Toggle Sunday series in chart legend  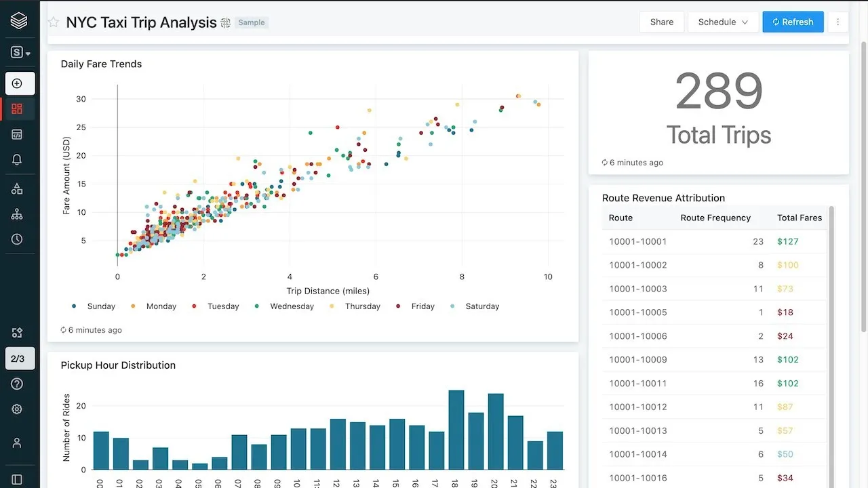(x=94, y=306)
